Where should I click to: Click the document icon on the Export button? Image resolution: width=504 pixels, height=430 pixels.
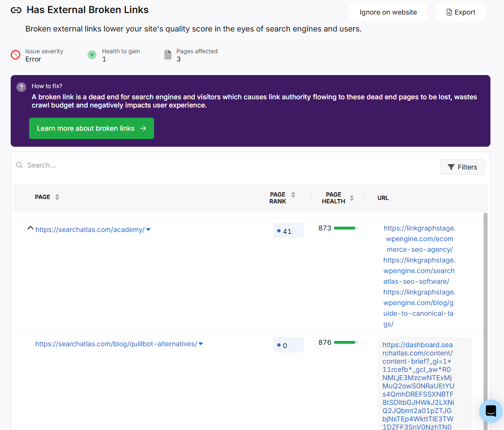[x=449, y=12]
